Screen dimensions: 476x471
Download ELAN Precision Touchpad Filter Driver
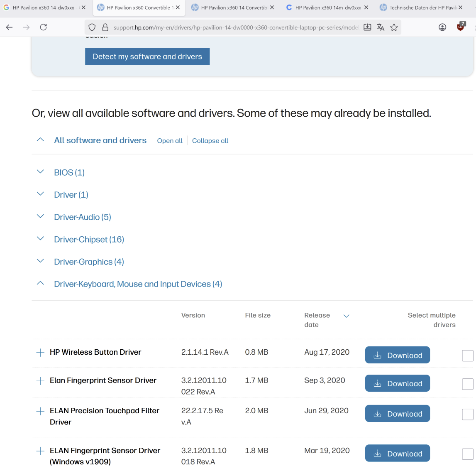[x=398, y=414]
